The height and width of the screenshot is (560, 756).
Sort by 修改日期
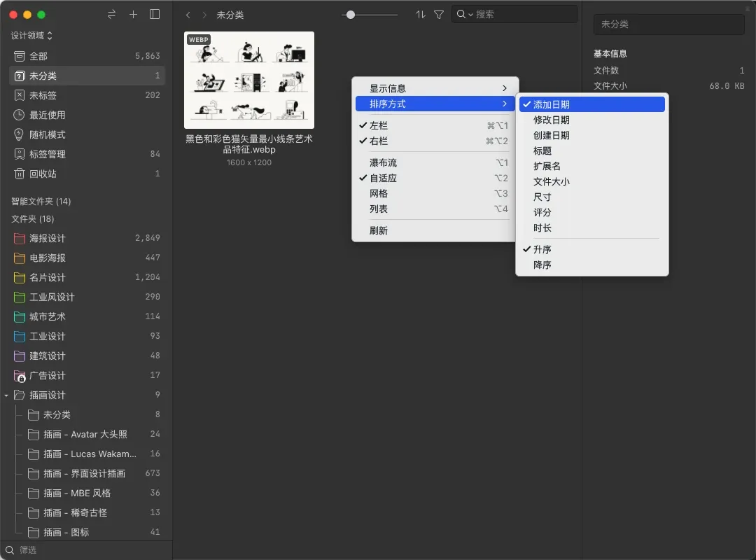[x=592, y=120]
